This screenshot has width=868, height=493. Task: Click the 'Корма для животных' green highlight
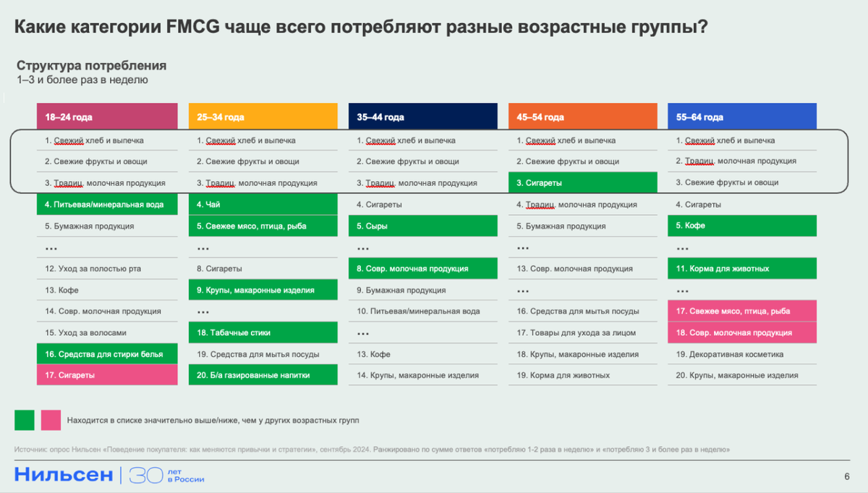742,268
